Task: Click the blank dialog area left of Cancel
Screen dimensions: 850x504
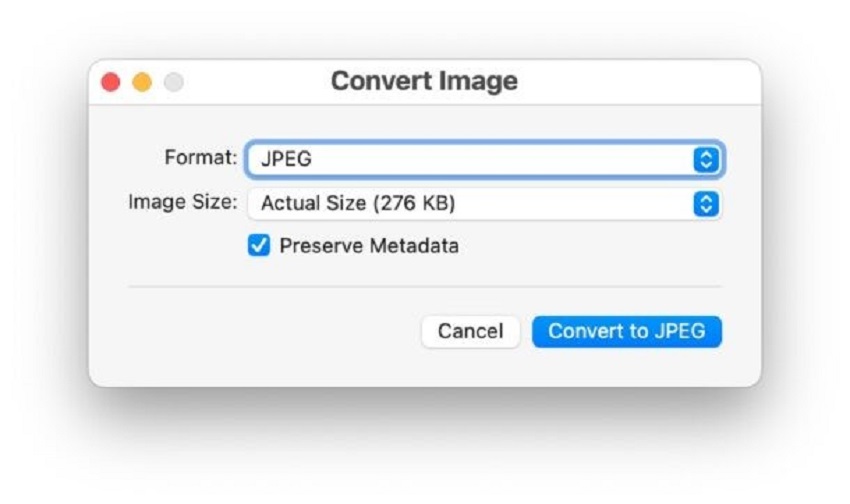Action: (x=271, y=332)
